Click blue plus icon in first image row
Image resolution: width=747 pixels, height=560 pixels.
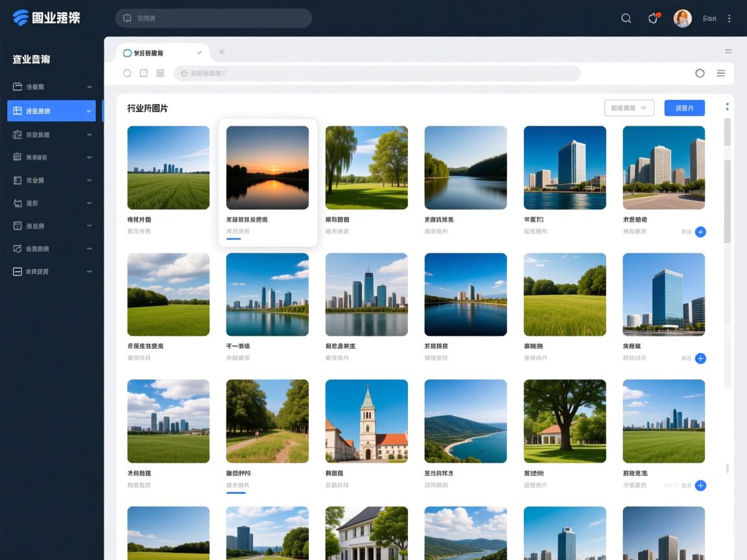(x=700, y=231)
